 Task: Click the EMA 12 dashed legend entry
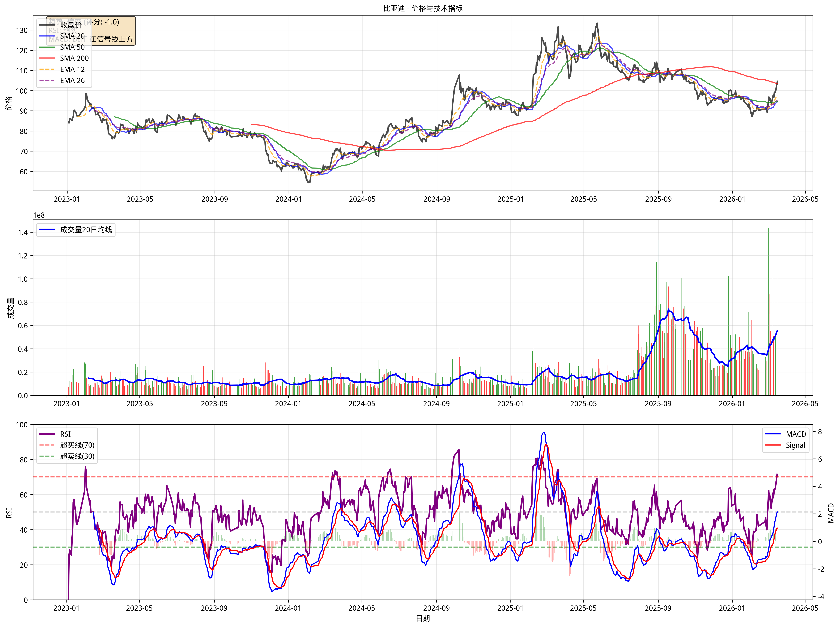click(x=72, y=69)
